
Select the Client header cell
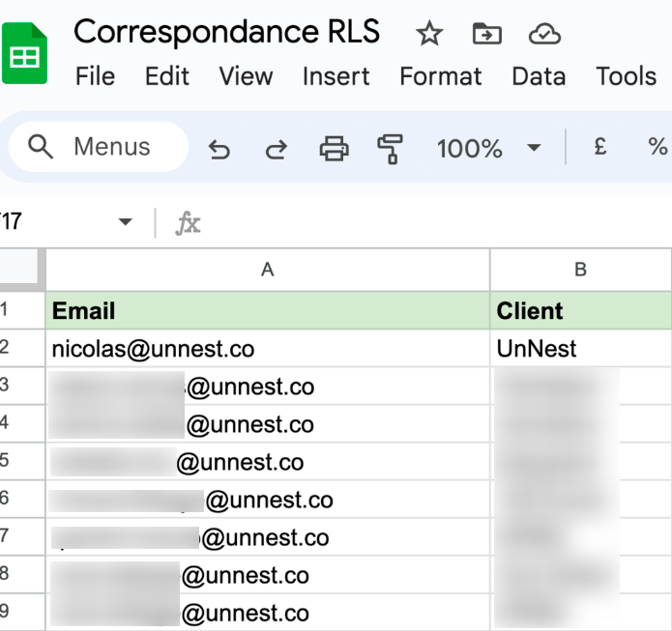pos(581,310)
